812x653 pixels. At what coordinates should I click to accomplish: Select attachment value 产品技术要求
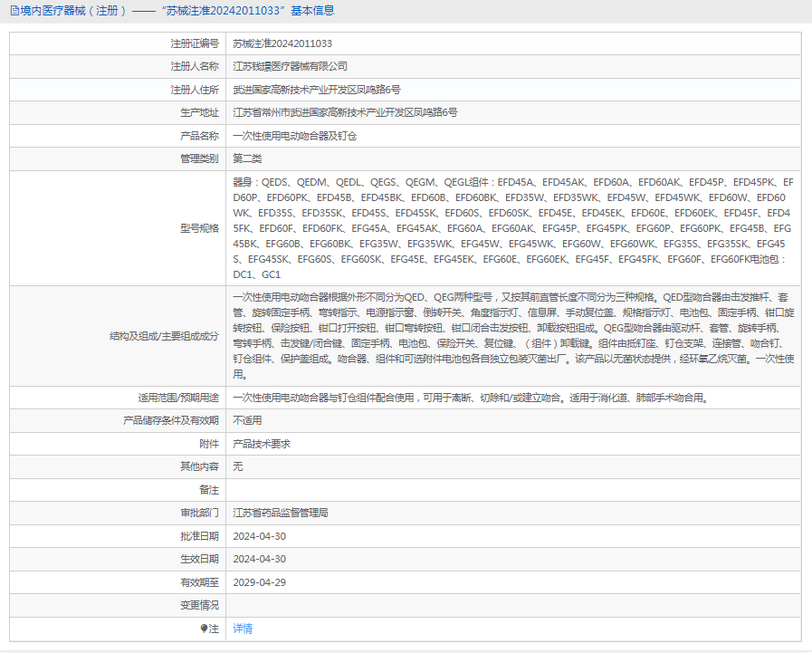click(x=262, y=444)
